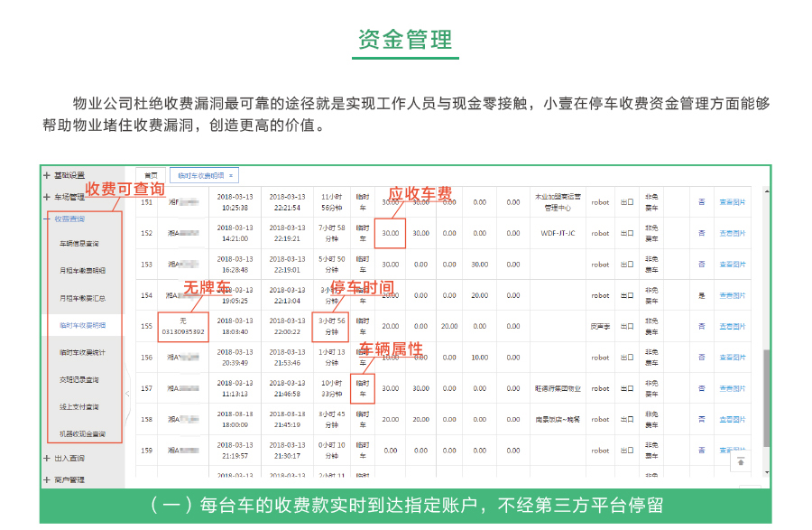
Task: Click the 10.00 amount in row 156
Action: pos(480,358)
